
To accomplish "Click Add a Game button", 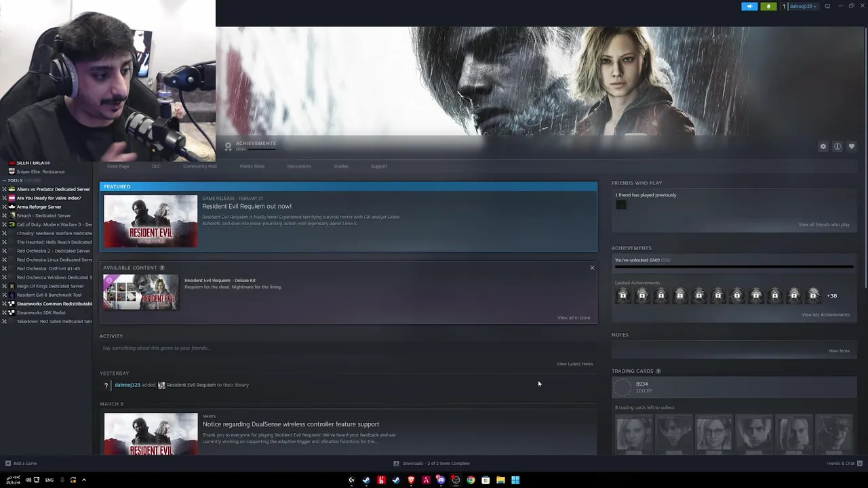I will (21, 464).
